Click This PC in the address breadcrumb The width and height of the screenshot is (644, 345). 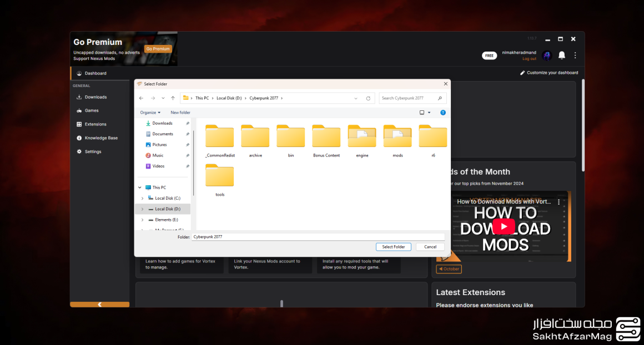click(x=202, y=99)
